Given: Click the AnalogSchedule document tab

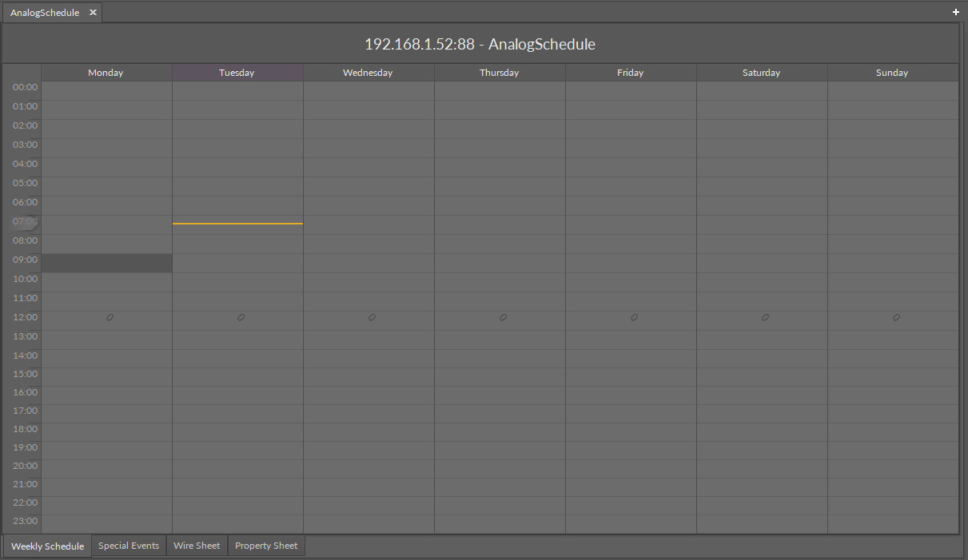Looking at the screenshot, I should pos(44,12).
